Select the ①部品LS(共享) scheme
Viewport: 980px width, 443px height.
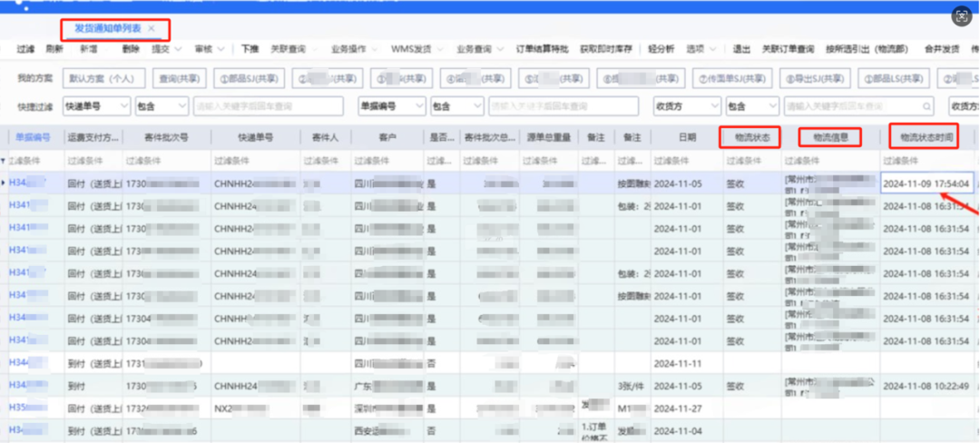click(x=893, y=78)
